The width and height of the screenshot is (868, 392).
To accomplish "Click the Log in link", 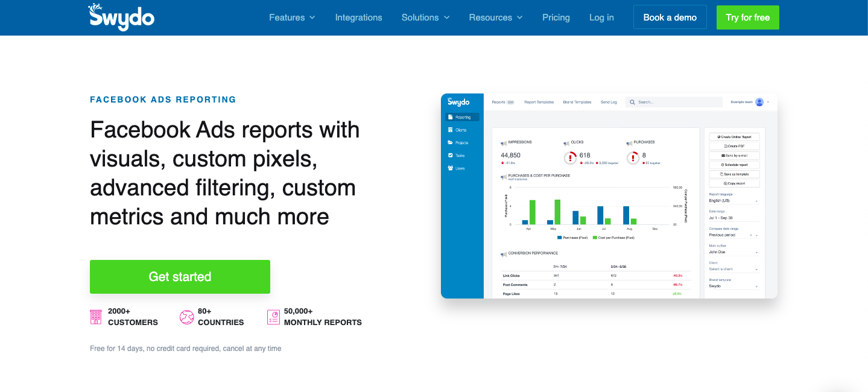I will [x=601, y=17].
